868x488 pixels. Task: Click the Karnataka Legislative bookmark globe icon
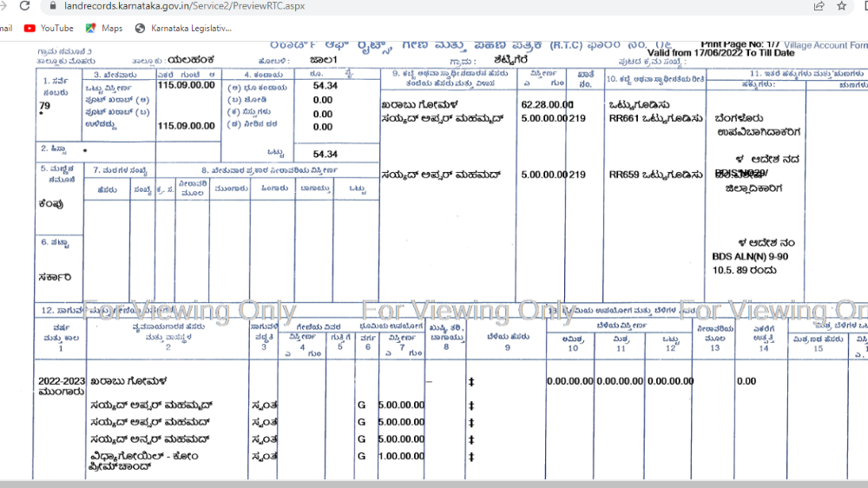141,28
